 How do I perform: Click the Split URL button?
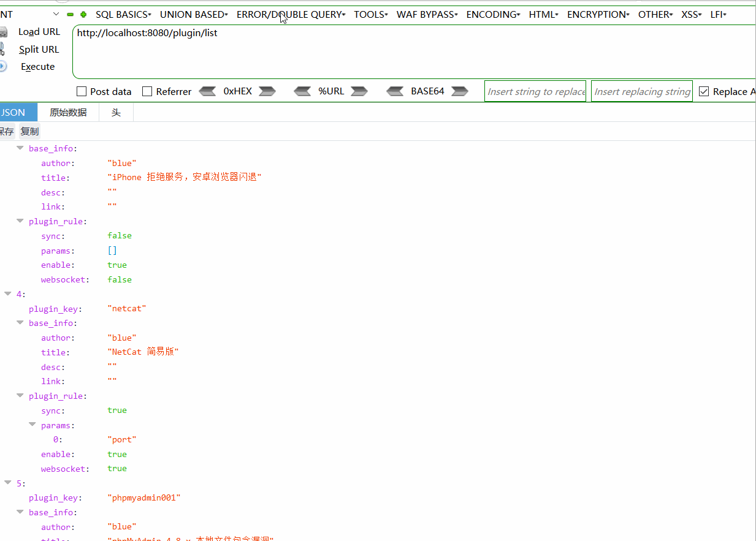39,49
